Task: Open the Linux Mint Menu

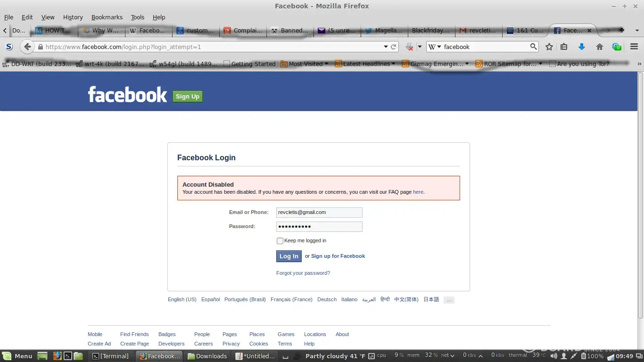Action: coord(17,356)
